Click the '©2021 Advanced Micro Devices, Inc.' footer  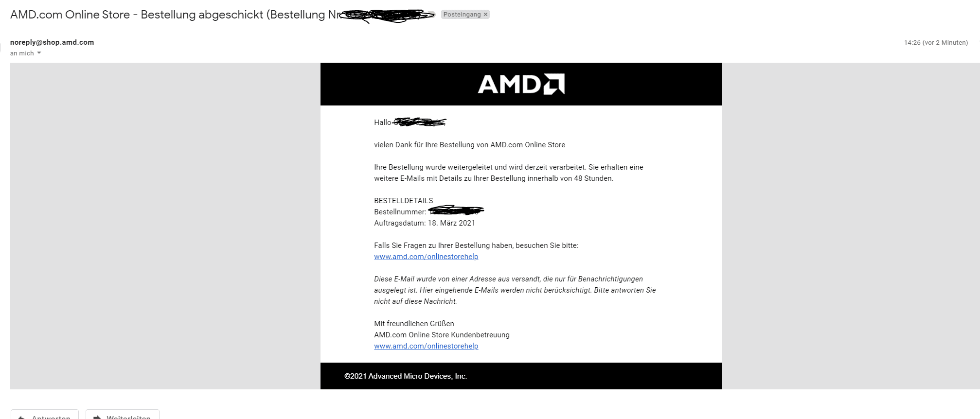click(405, 376)
